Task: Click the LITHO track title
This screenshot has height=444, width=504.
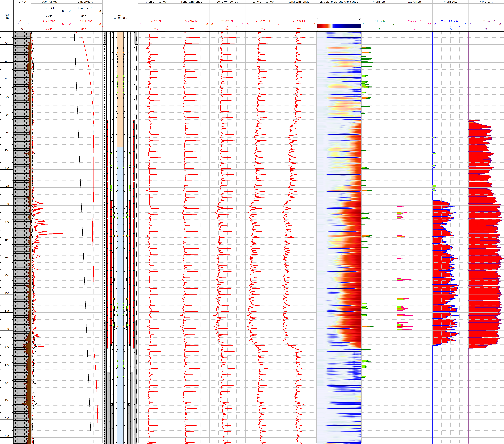Action: pos(22,2)
